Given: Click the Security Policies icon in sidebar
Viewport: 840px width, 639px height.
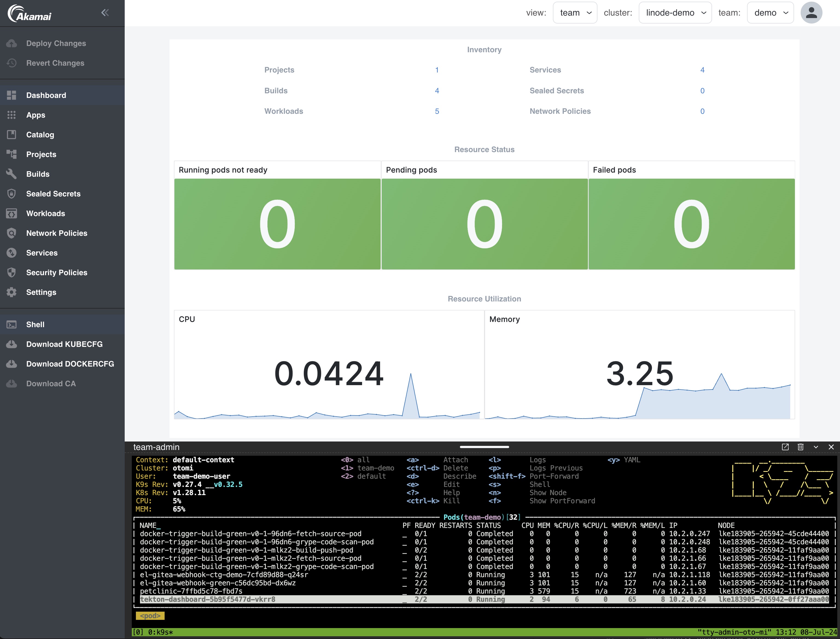Looking at the screenshot, I should pyautogui.click(x=11, y=272).
